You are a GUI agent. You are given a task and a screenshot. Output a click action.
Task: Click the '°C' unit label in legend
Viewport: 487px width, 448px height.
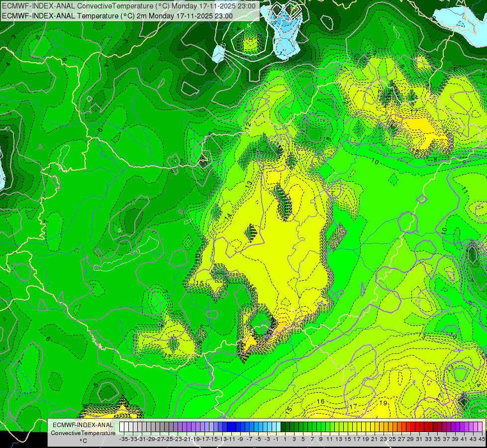83,441
